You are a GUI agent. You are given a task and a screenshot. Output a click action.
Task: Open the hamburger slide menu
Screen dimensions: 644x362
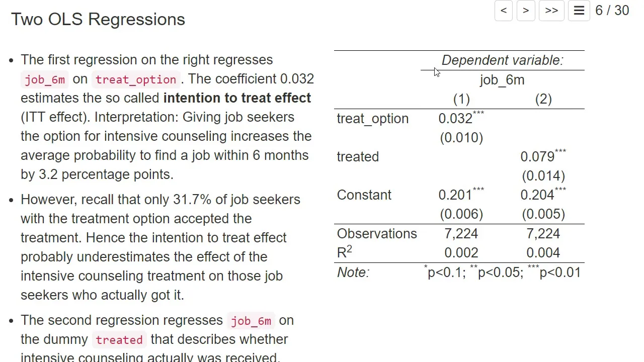point(579,11)
